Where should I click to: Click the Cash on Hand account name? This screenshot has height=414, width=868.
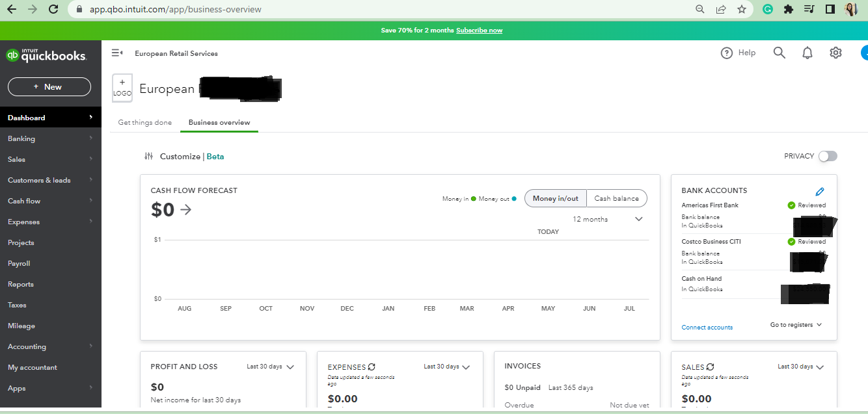[x=701, y=279]
